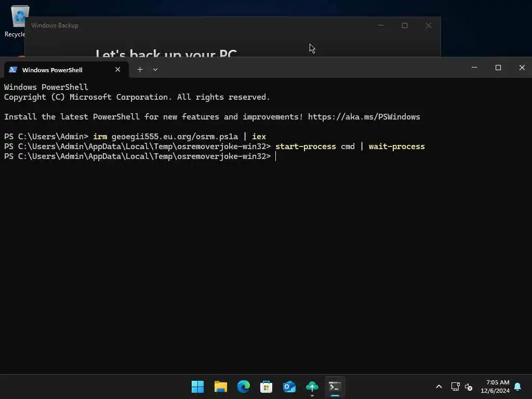Select the Windows PowerShell tab

[x=66, y=70]
